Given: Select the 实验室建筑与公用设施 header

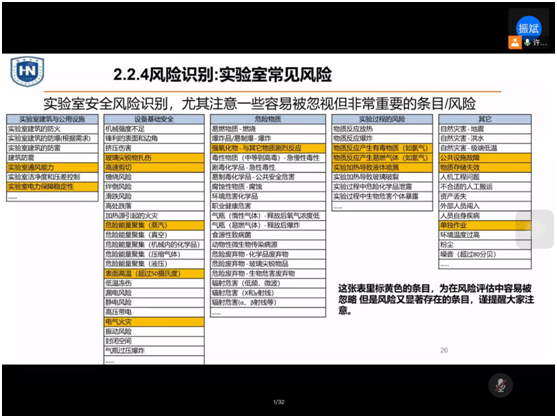Looking at the screenshot, I should click(x=52, y=119).
